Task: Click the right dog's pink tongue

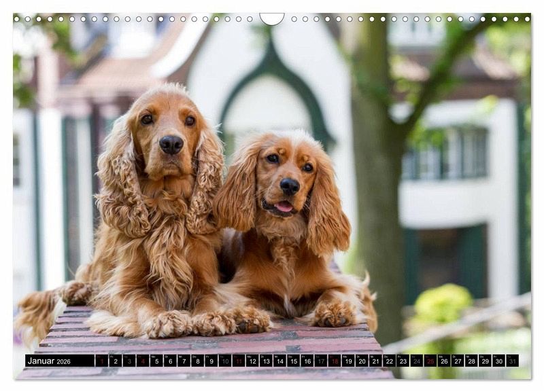Action: pyautogui.click(x=284, y=207)
